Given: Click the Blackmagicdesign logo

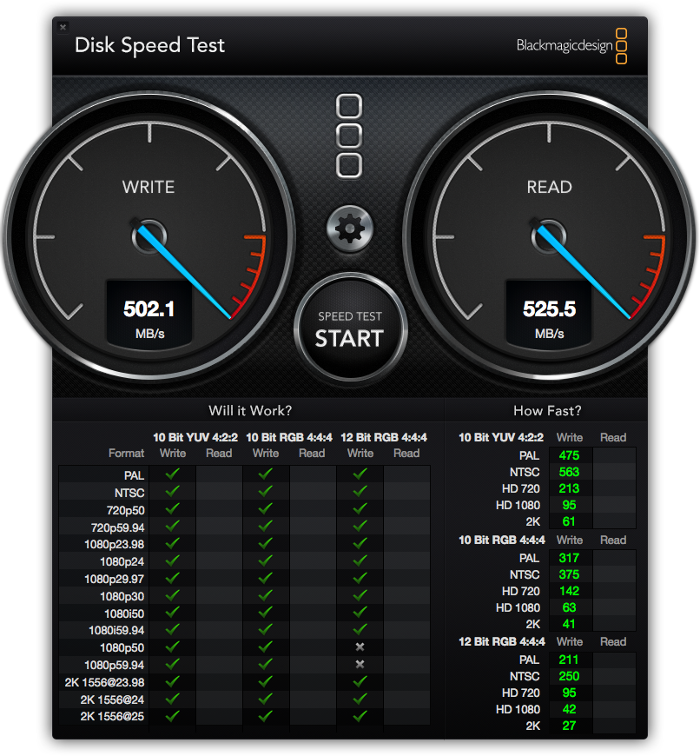Looking at the screenshot, I should coord(571,46).
